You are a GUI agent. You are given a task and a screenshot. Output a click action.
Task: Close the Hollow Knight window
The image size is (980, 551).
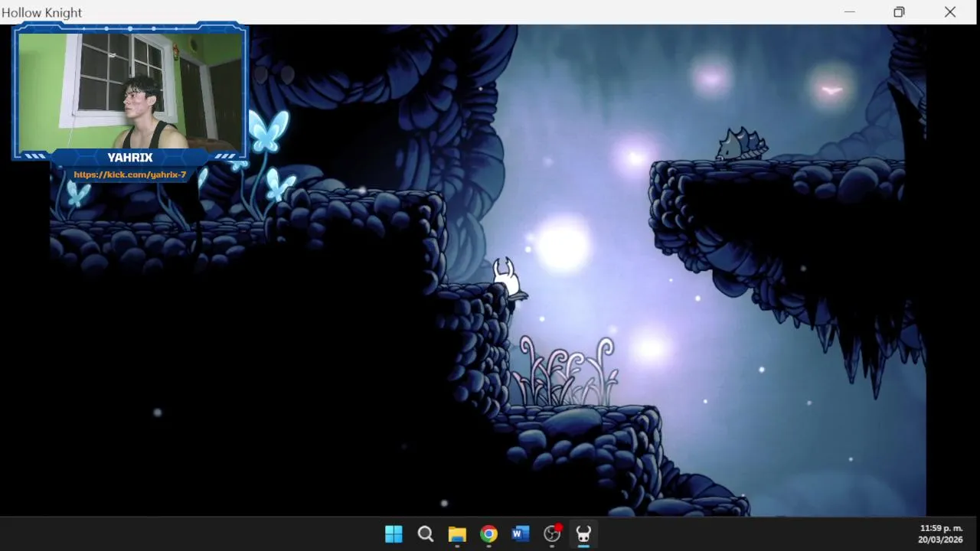point(950,12)
